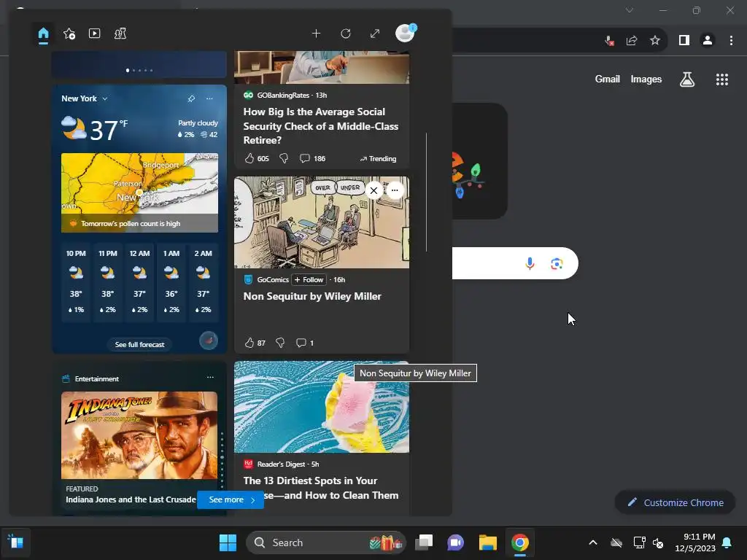
Task: Search by image with Google Lens
Action: (x=557, y=263)
